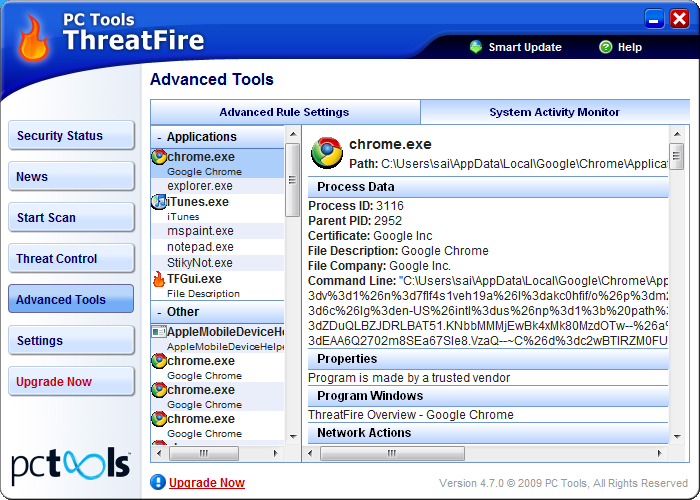
Task: Click the process list scroll right arrow
Action: [x=275, y=454]
